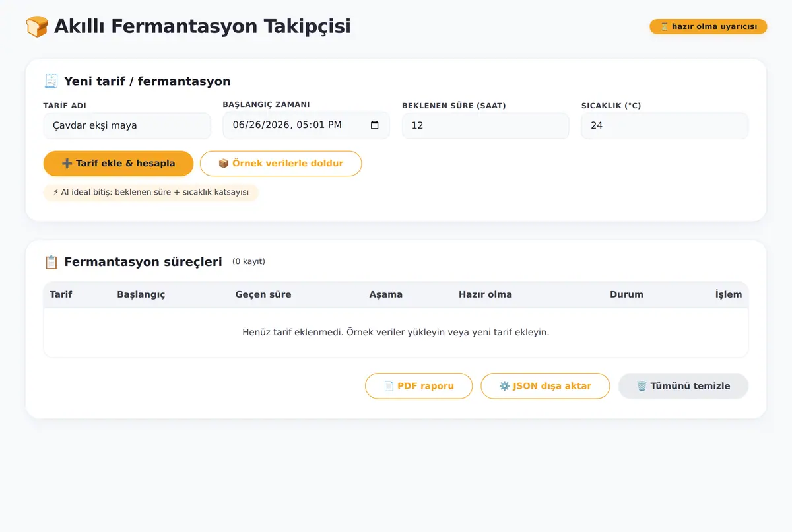Click the 'Hazır olma' column header

(x=485, y=294)
